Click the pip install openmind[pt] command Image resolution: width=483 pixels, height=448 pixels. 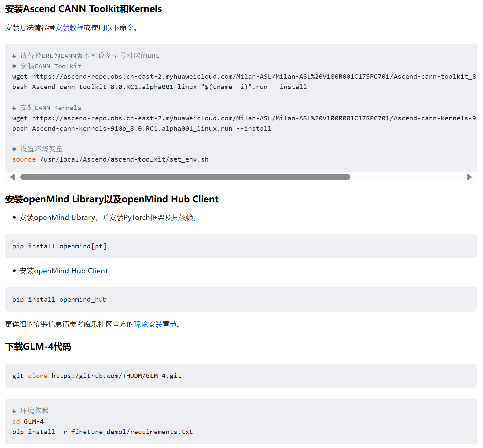[x=59, y=246]
